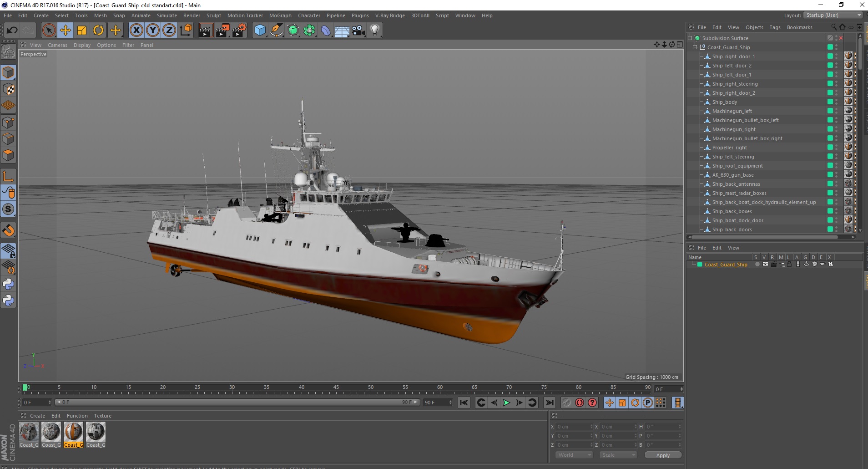The image size is (868, 469).
Task: Go to end of animation
Action: point(550,403)
